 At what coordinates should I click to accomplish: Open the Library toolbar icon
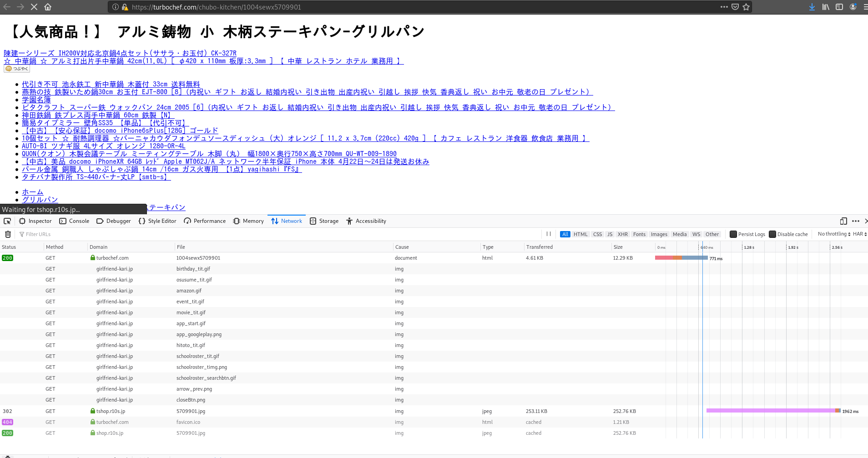pyautogui.click(x=825, y=7)
